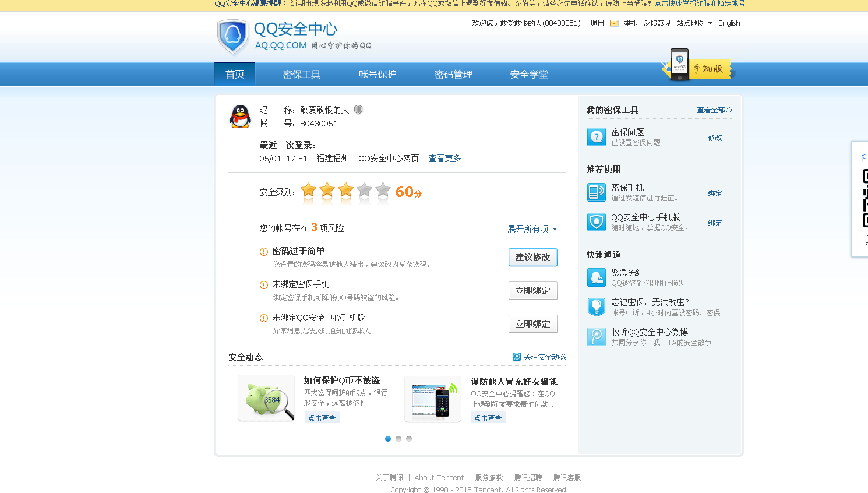Image resolution: width=868 pixels, height=493 pixels.
Task: Expand the 站点地图 dropdown
Action: [694, 23]
